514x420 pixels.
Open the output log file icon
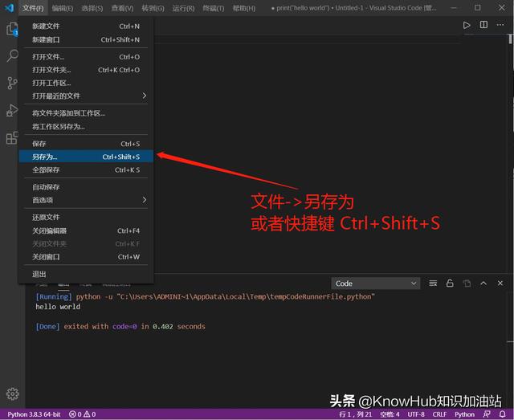467,283
